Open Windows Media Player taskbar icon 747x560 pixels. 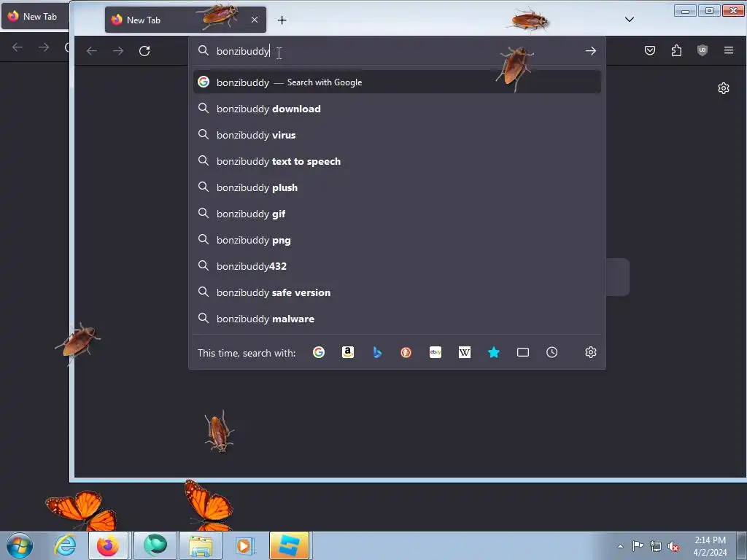(x=244, y=545)
